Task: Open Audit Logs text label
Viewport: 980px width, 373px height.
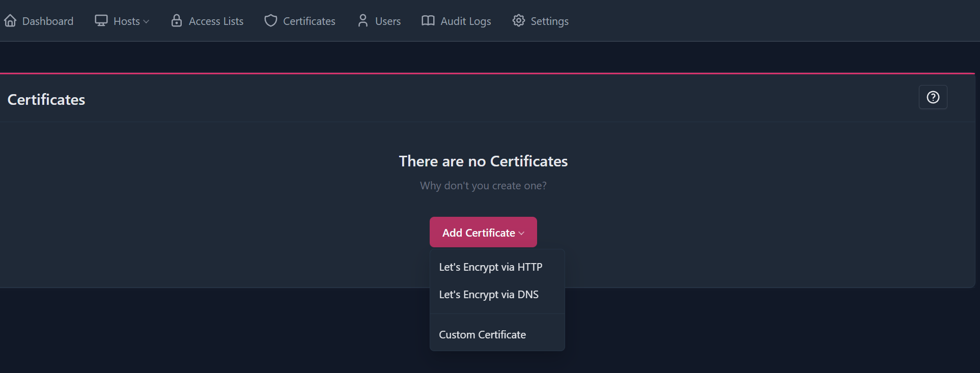Action: tap(465, 21)
